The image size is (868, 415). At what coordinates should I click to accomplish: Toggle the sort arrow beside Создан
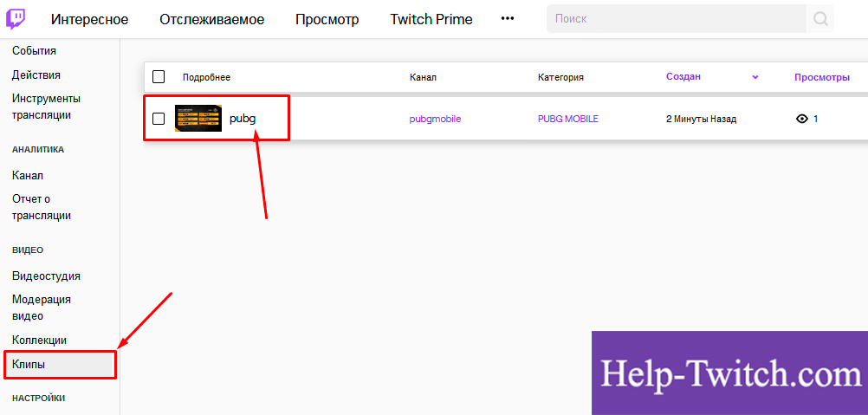[x=755, y=77]
